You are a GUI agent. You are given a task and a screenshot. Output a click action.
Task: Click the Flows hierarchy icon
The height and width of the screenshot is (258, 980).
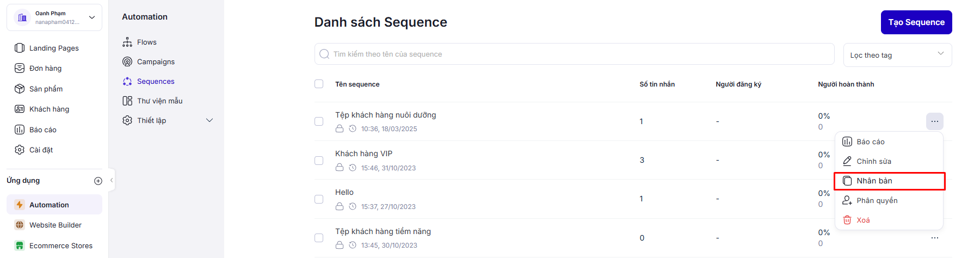[x=127, y=42]
